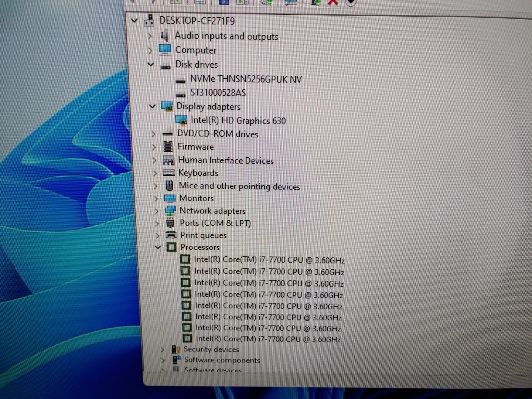Expand DVD/CD-ROM drives

pyautogui.click(x=153, y=134)
